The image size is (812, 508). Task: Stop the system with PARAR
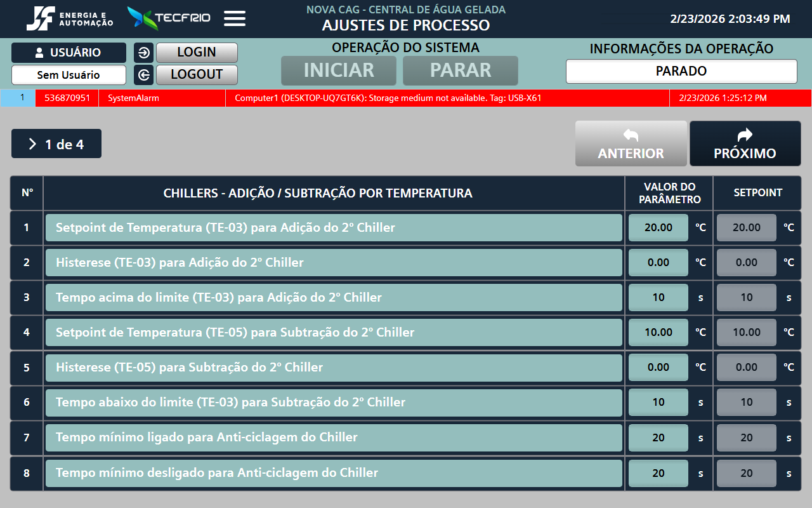[x=461, y=70]
